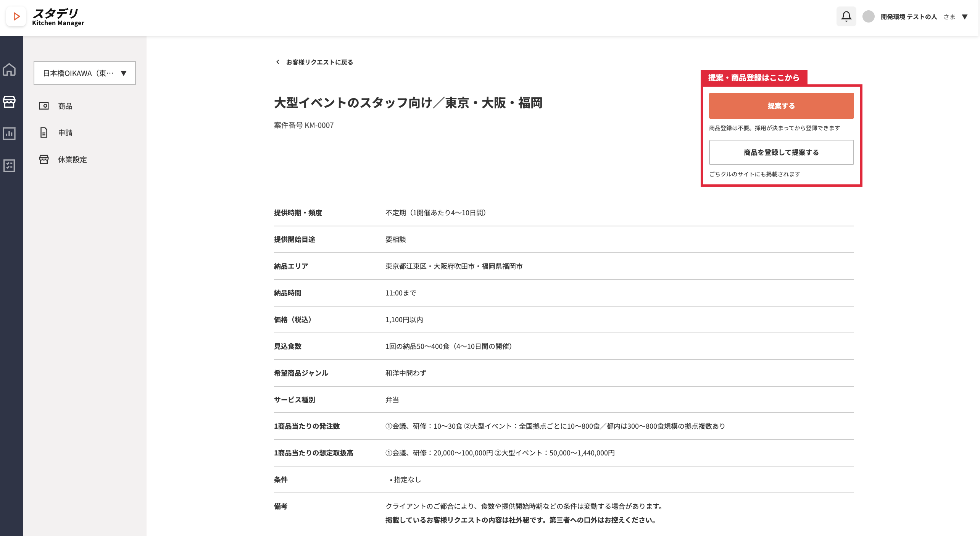Click the user name 開発環境 テストの人
The height and width of the screenshot is (536, 980).
coord(909,17)
